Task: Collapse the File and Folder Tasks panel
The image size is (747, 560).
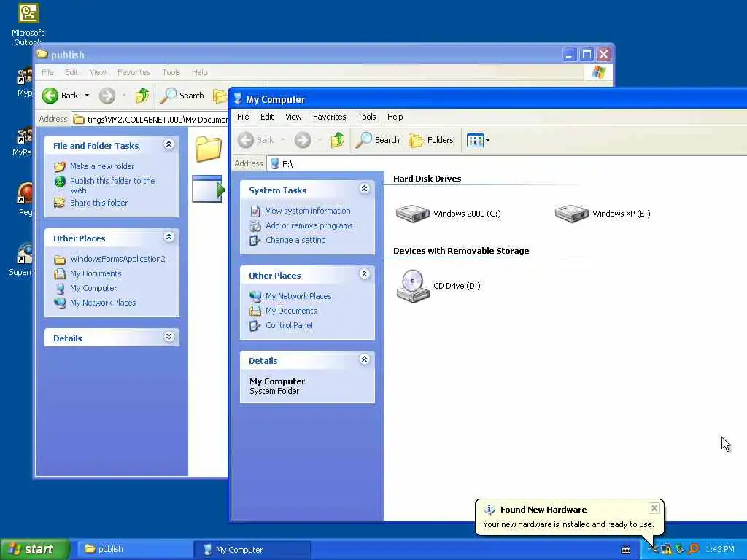Action: tap(169, 144)
